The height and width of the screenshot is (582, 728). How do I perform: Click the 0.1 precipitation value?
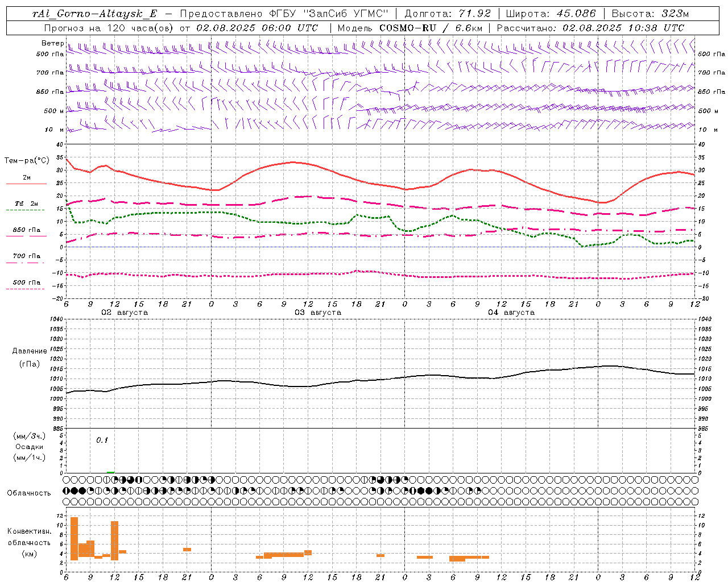[x=102, y=440]
